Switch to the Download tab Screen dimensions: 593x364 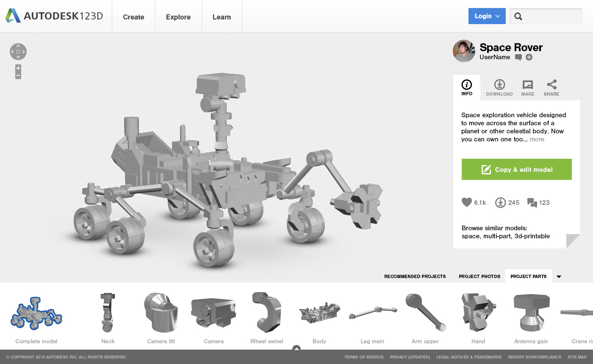(499, 88)
